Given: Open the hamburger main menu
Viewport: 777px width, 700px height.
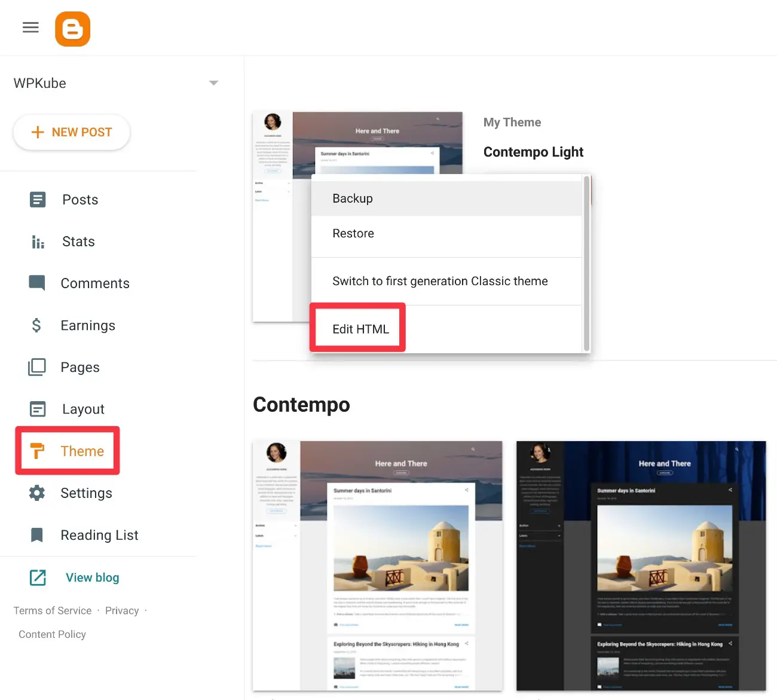Looking at the screenshot, I should point(30,27).
